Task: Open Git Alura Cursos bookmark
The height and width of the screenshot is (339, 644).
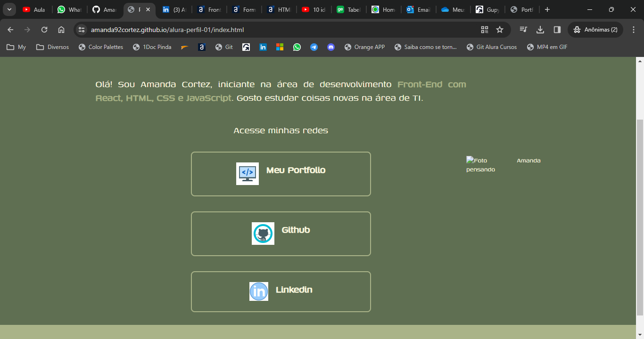Action: tap(492, 47)
